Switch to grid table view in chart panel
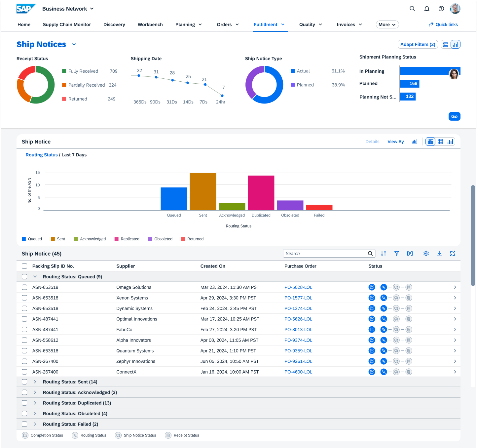This screenshot has width=477, height=448. point(440,142)
